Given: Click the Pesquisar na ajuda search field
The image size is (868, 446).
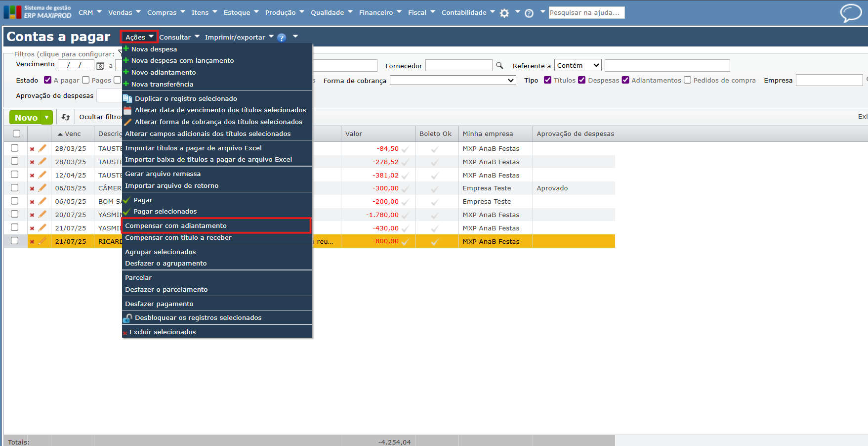Looking at the screenshot, I should (x=586, y=12).
